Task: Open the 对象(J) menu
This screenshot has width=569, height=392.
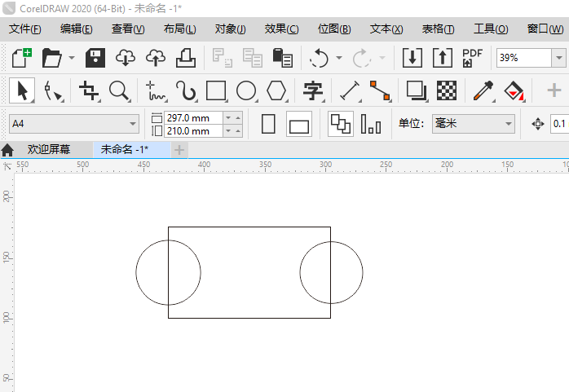Action: pyautogui.click(x=230, y=29)
